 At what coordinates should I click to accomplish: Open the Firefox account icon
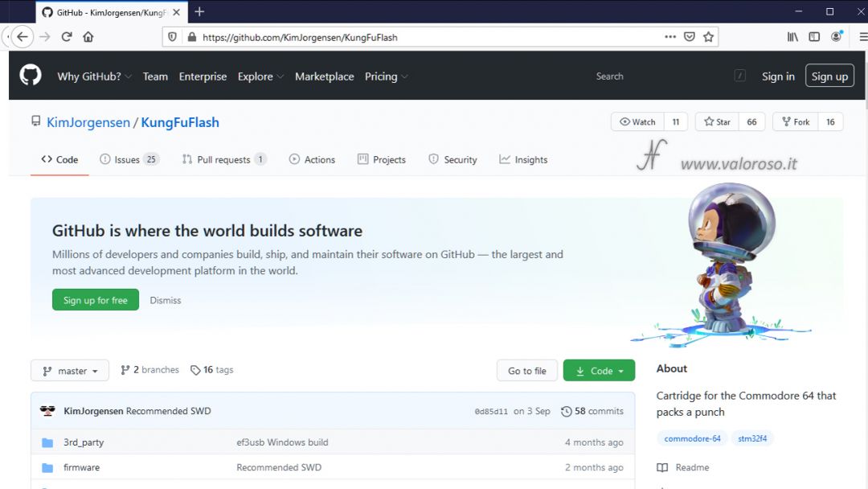tap(837, 37)
